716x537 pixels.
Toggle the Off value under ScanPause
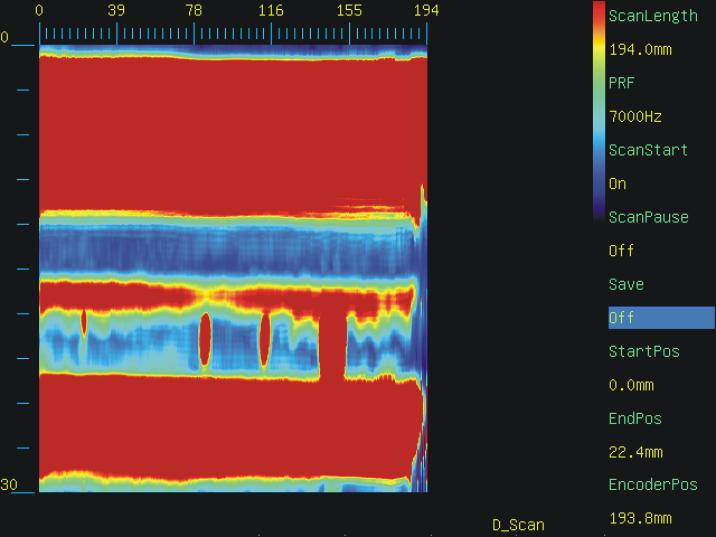(x=621, y=251)
